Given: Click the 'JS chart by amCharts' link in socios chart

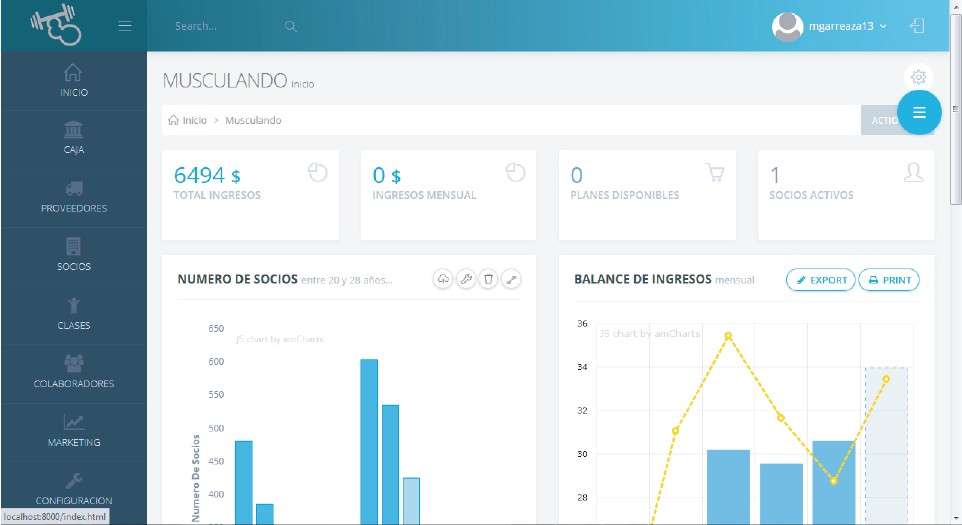Looking at the screenshot, I should tap(280, 339).
